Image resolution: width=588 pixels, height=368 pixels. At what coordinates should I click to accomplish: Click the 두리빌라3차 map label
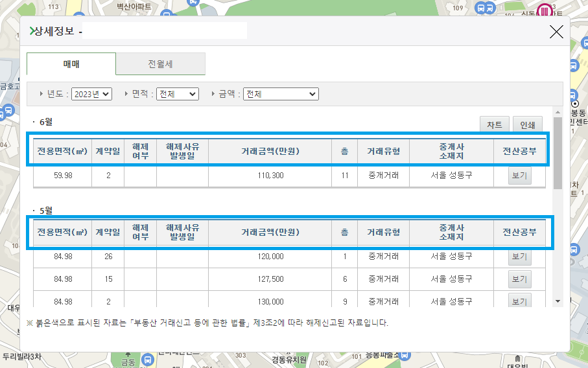click(21, 356)
